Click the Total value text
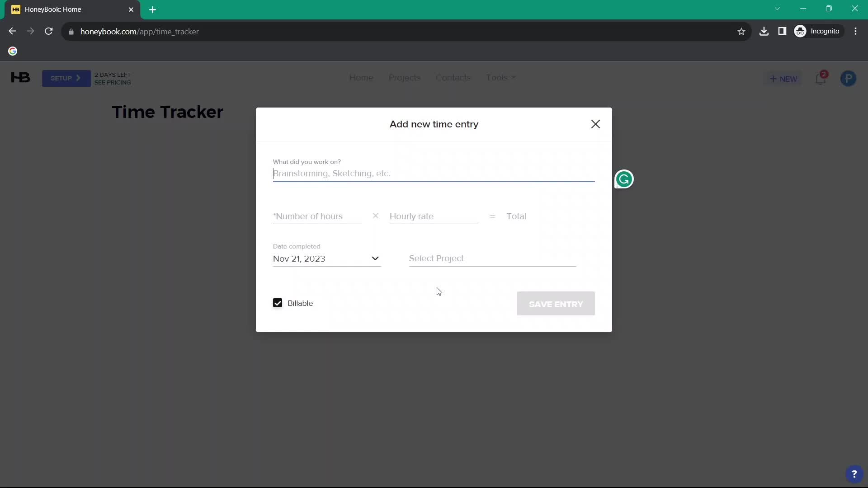Image resolution: width=868 pixels, height=488 pixels. click(x=516, y=216)
